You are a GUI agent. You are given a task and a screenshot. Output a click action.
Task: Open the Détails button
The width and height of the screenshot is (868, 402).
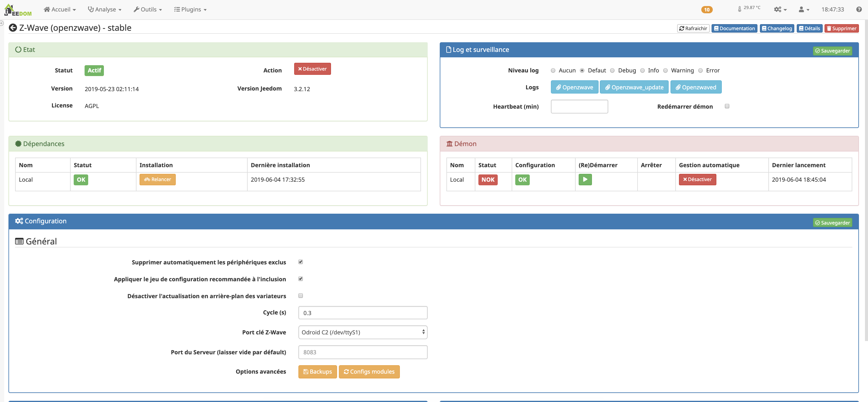pyautogui.click(x=809, y=28)
